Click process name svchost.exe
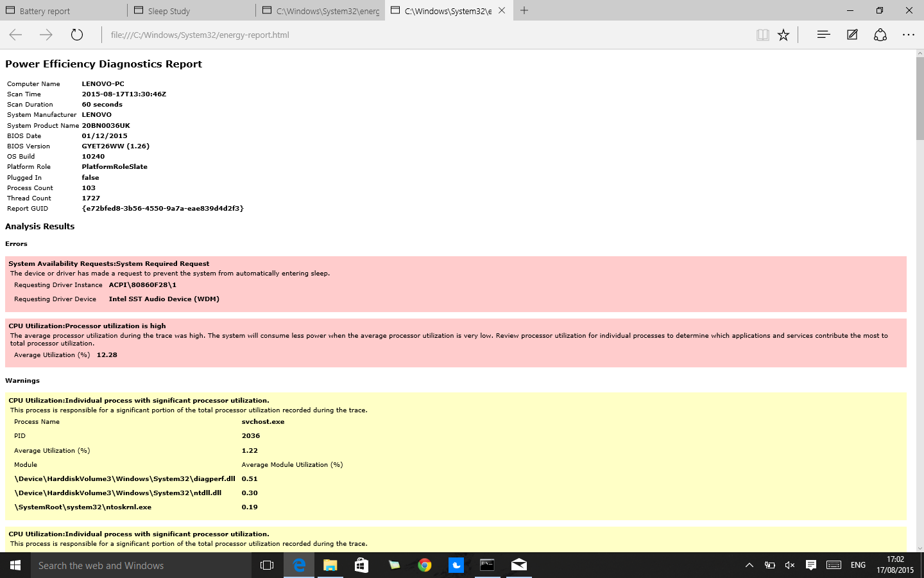 coord(263,421)
